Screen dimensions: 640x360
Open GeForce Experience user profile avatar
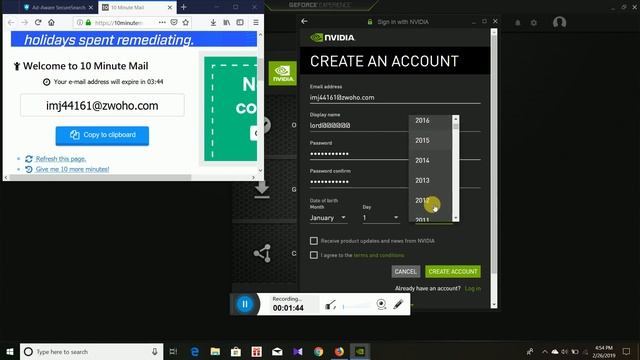[559, 22]
